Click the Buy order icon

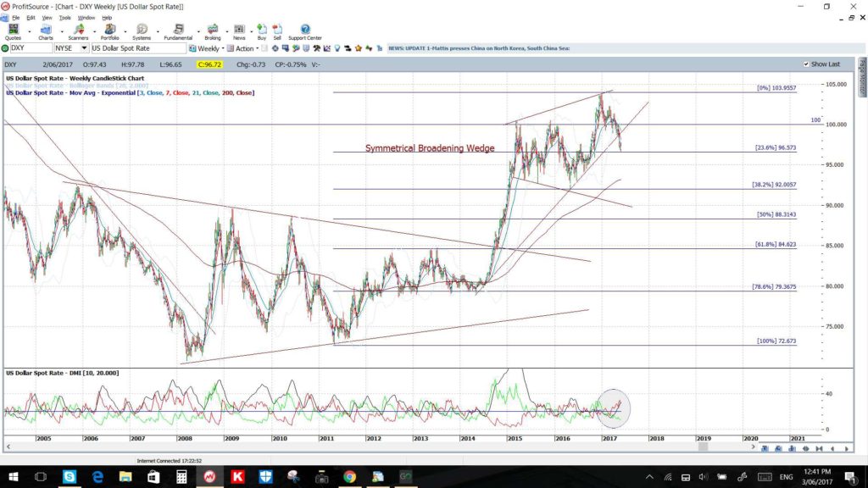[x=262, y=32]
